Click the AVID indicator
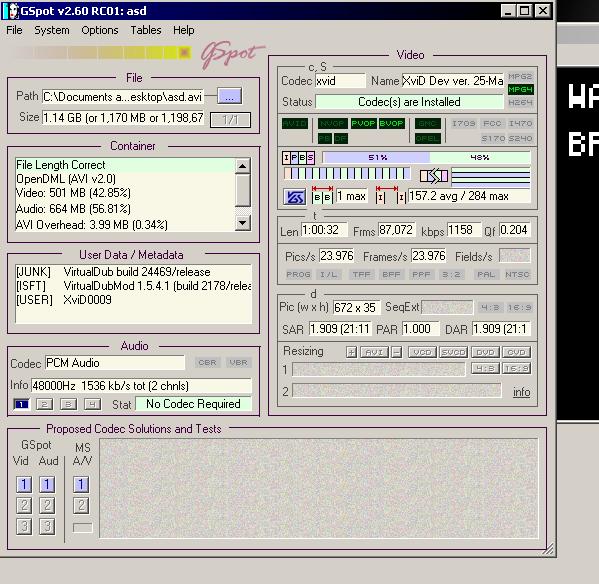This screenshot has height=584, width=599. pos(295,123)
